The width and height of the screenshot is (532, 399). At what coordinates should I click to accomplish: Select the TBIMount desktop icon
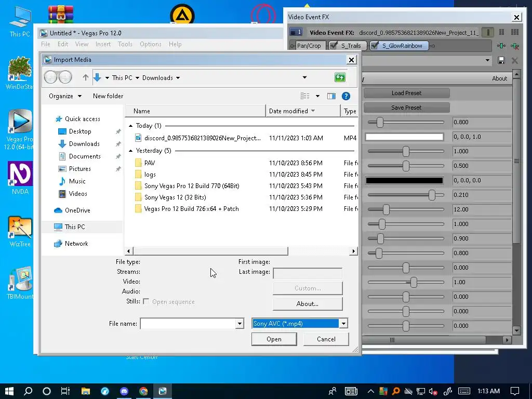(20, 283)
